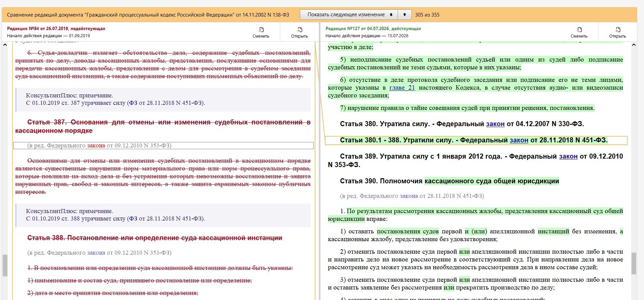644x300 pixels.
Task: Open закона link under struck Статья 387
Action: point(96,146)
